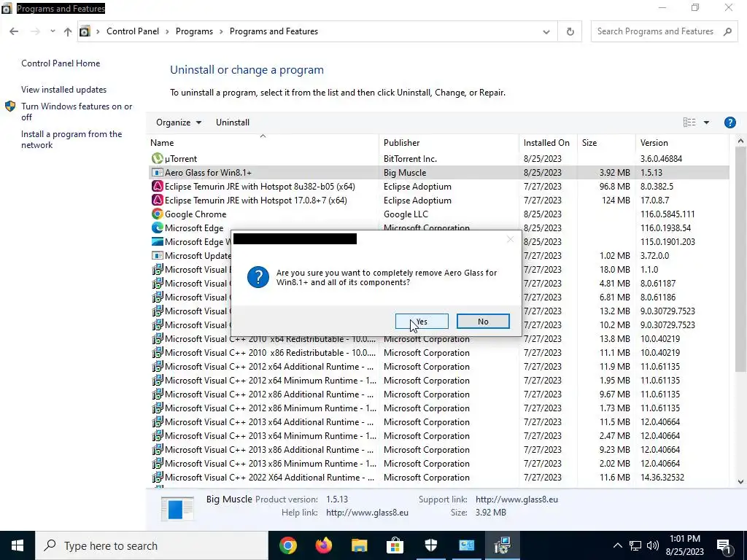This screenshot has height=560, width=747.
Task: Click the Microsoft Edge icon in the program list
Action: tap(158, 227)
